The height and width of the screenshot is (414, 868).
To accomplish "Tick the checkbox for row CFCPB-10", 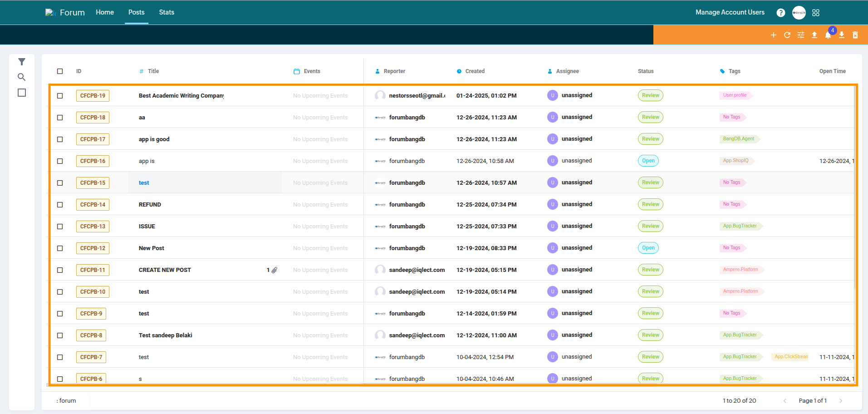I will [60, 292].
